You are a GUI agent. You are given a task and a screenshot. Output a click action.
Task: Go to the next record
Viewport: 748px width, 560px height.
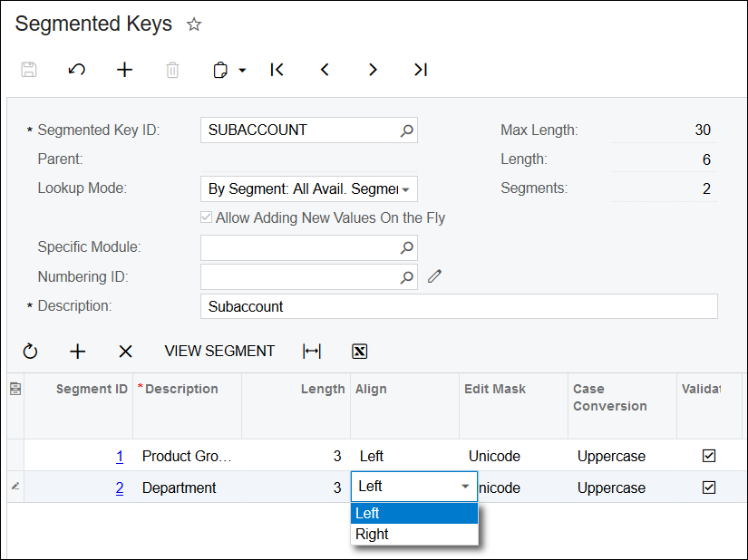pyautogui.click(x=373, y=70)
